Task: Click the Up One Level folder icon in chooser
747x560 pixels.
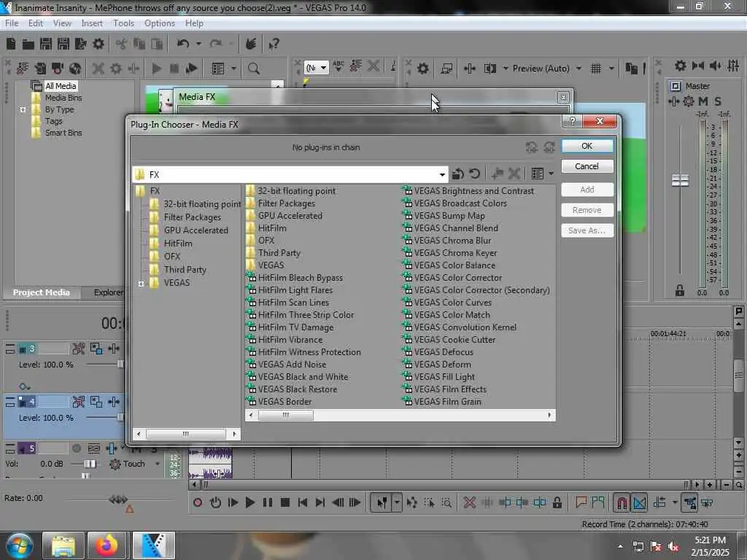Action: point(458,174)
